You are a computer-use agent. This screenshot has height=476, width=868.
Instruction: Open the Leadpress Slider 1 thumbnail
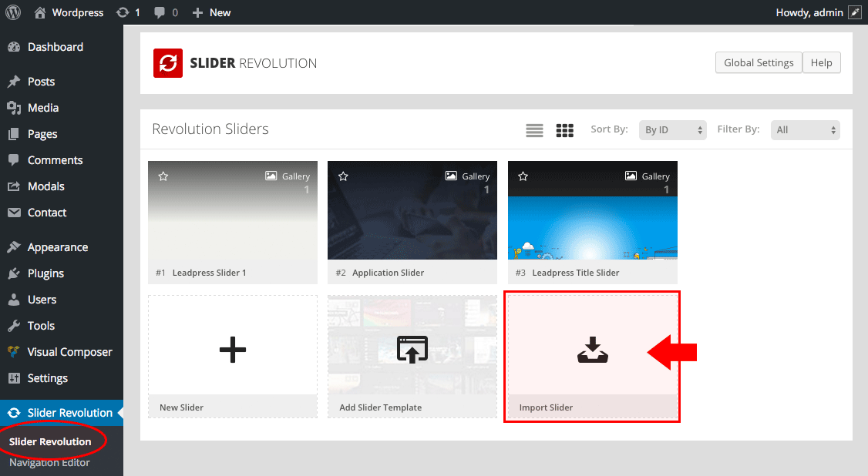pyautogui.click(x=233, y=210)
